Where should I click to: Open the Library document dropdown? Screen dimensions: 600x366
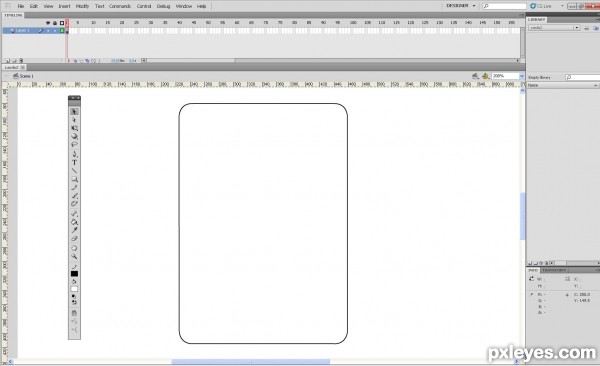(x=554, y=28)
